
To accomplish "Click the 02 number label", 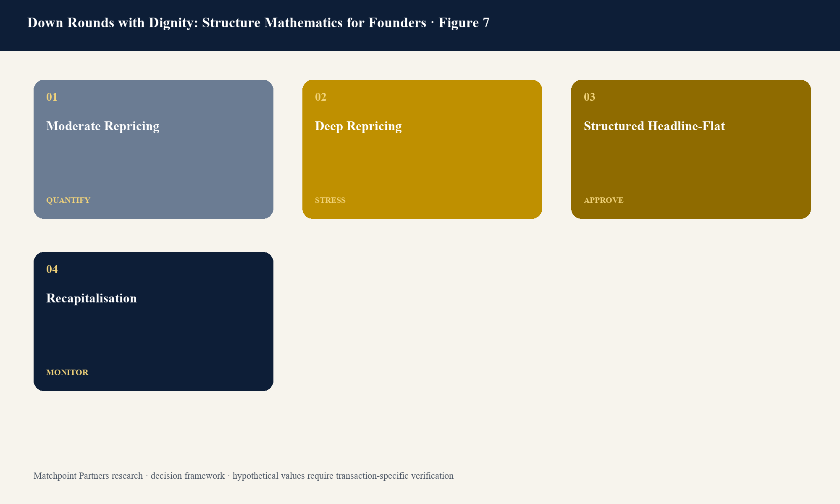I will [x=321, y=97].
